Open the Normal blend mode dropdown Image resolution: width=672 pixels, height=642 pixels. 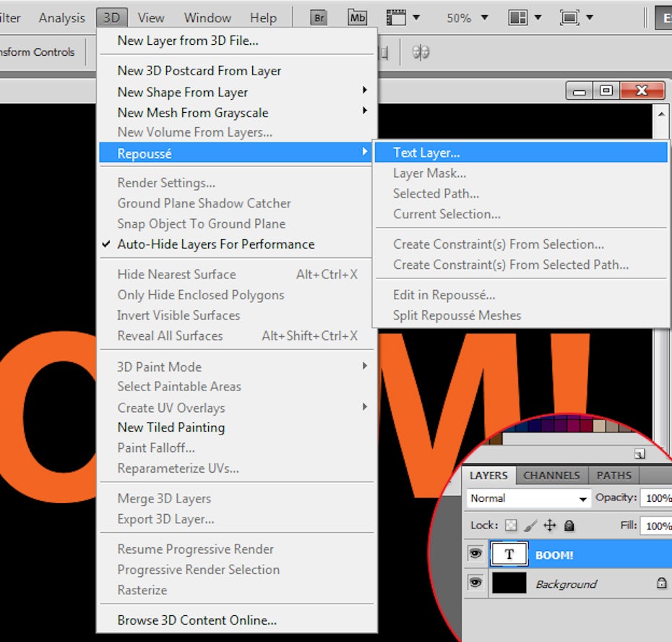pyautogui.click(x=528, y=498)
